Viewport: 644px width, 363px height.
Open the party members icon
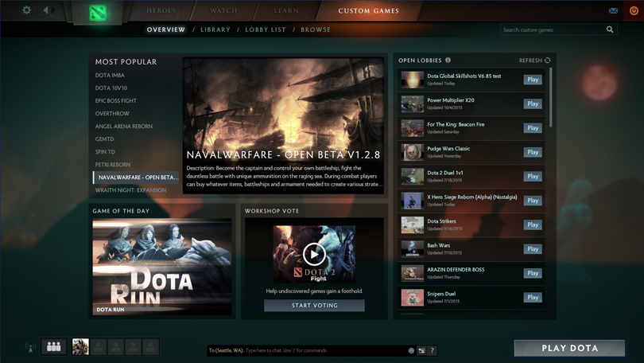pos(54,346)
